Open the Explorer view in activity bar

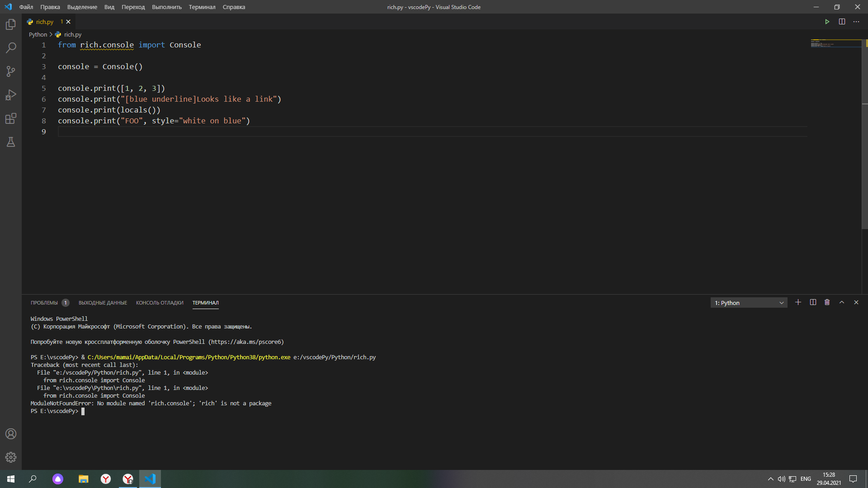click(11, 24)
